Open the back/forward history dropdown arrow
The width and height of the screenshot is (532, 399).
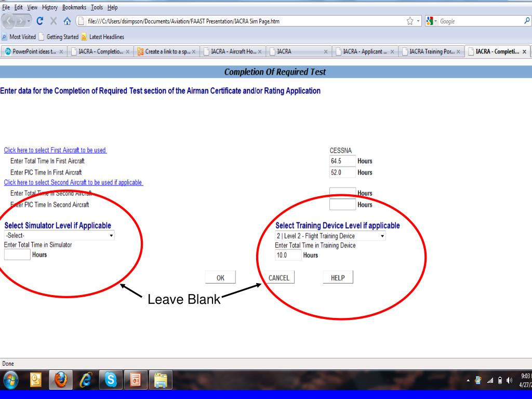click(x=29, y=21)
